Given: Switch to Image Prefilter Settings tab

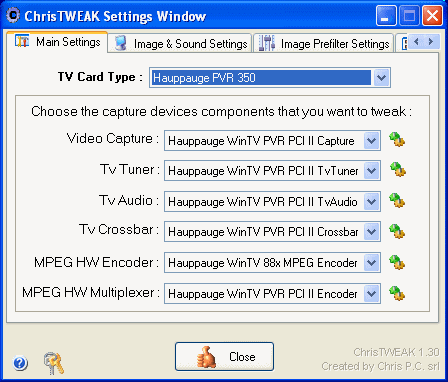Looking at the screenshot, I should [x=324, y=43].
